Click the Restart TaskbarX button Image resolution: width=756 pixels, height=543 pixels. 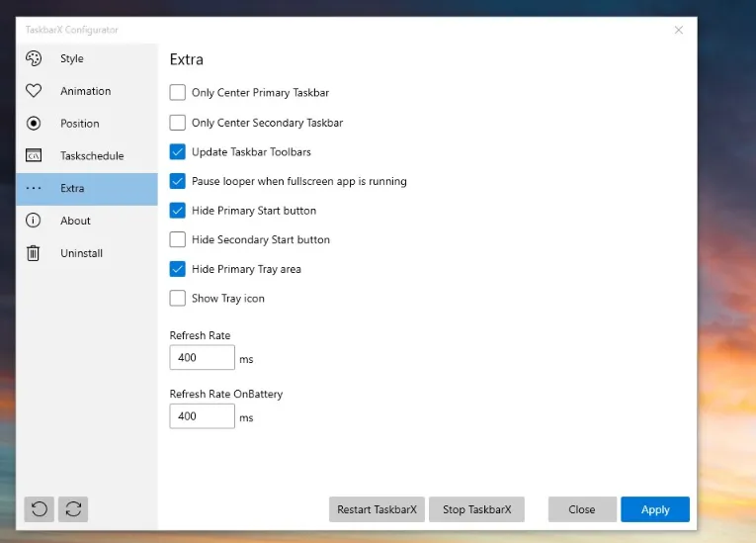(x=377, y=509)
